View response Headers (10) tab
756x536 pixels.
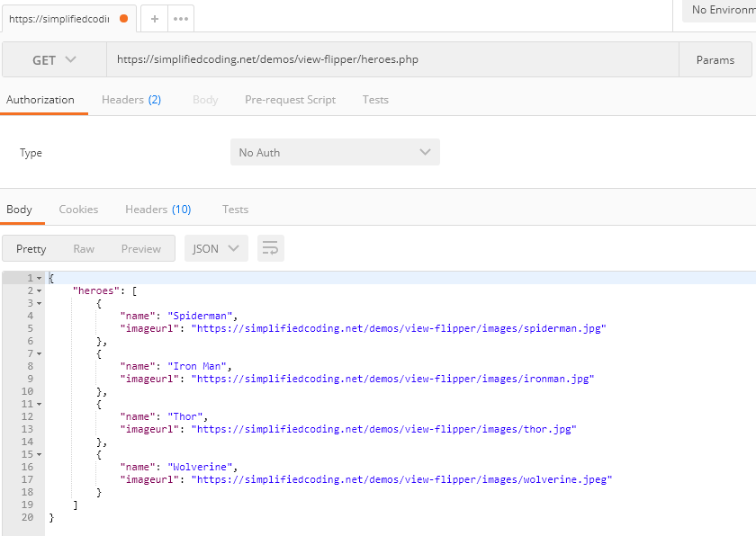click(158, 210)
